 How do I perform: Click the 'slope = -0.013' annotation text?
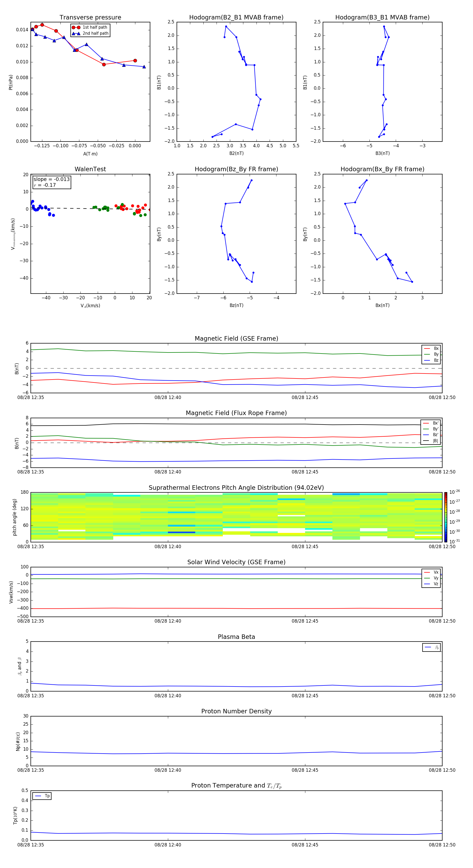pyautogui.click(x=52, y=179)
